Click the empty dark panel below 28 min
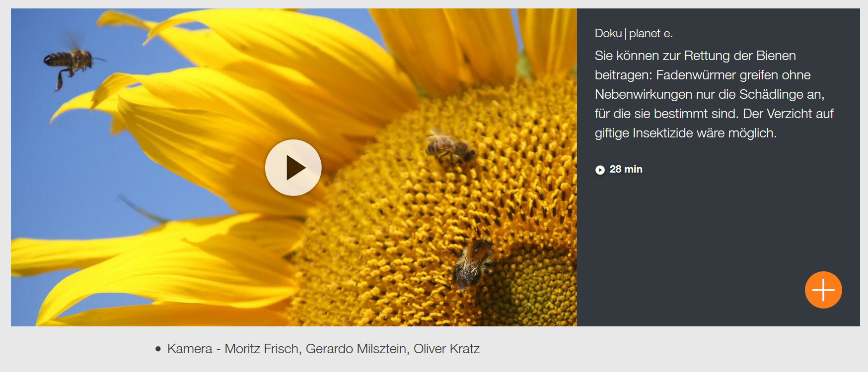 695,238
